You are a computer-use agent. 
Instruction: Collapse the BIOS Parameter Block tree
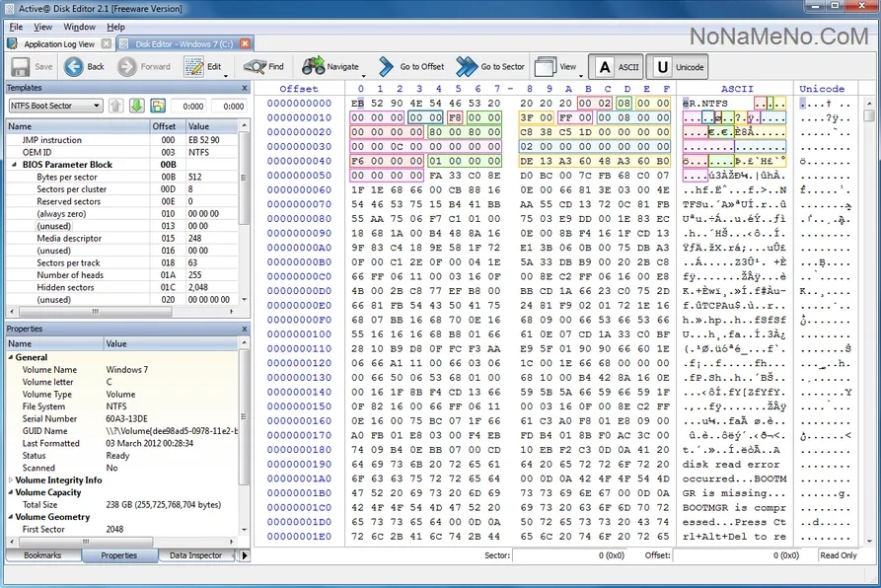point(15,165)
